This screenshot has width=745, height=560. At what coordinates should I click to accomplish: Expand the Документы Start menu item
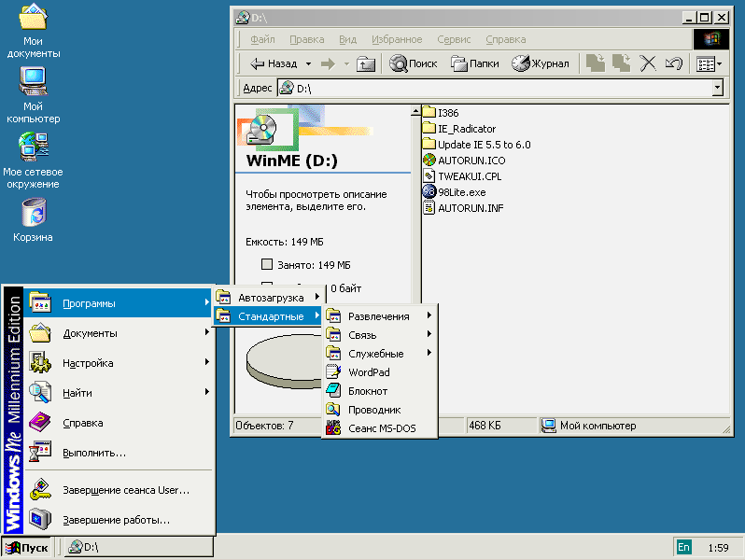pyautogui.click(x=119, y=333)
